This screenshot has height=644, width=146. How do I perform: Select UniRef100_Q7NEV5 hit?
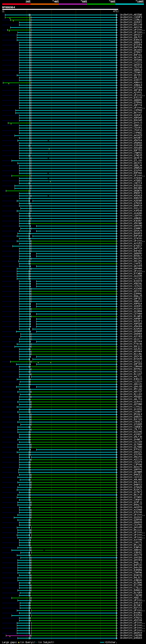pyautogui.click(x=131, y=156)
